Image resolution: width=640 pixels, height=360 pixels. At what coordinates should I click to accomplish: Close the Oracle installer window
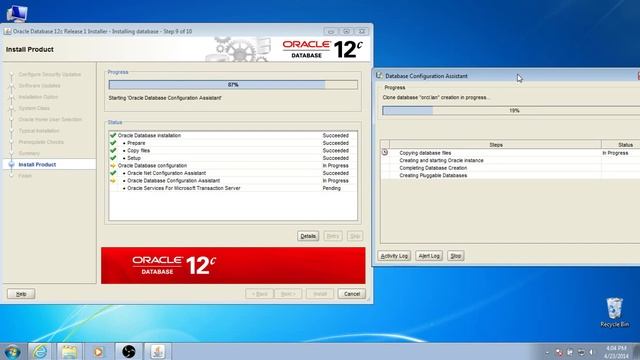tap(362, 31)
